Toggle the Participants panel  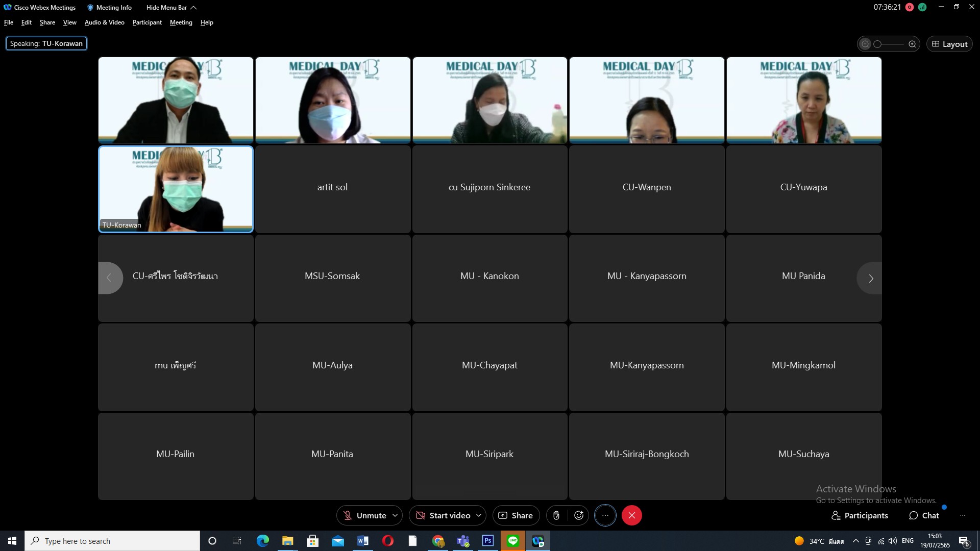point(860,515)
